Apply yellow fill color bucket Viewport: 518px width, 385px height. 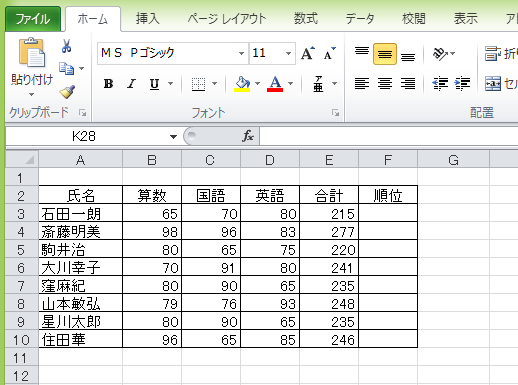(x=242, y=84)
